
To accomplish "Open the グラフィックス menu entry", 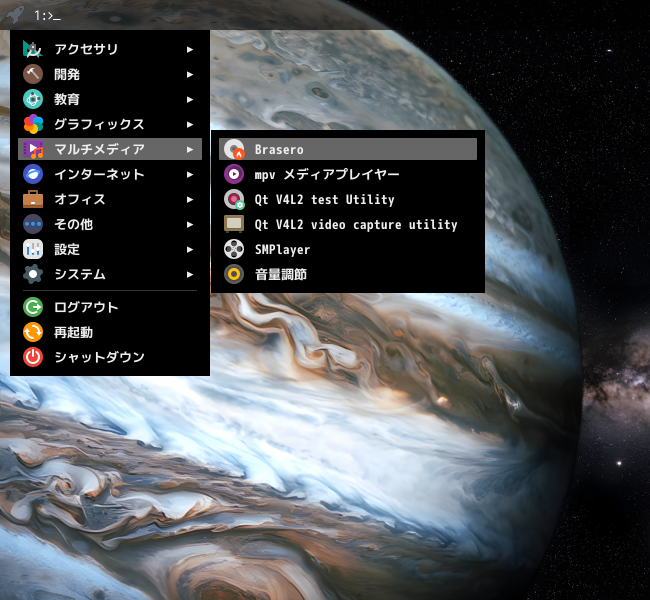I will (110, 124).
